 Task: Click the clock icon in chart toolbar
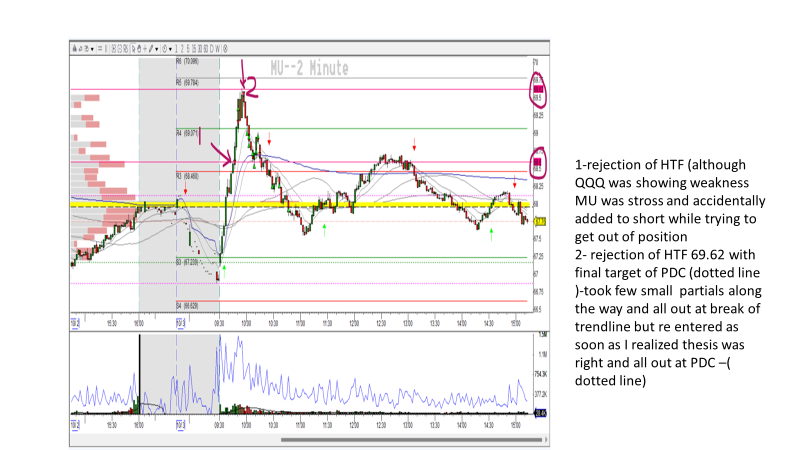164,49
